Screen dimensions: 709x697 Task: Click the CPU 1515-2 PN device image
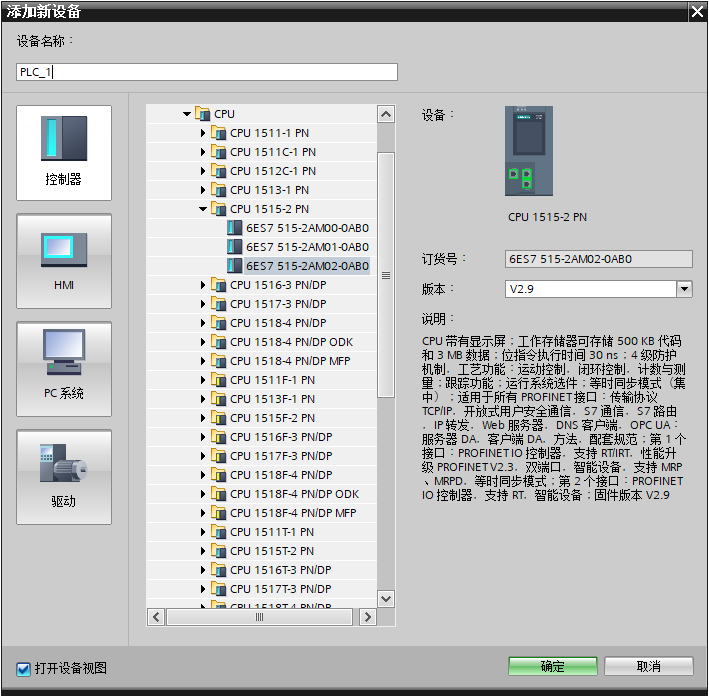(529, 151)
